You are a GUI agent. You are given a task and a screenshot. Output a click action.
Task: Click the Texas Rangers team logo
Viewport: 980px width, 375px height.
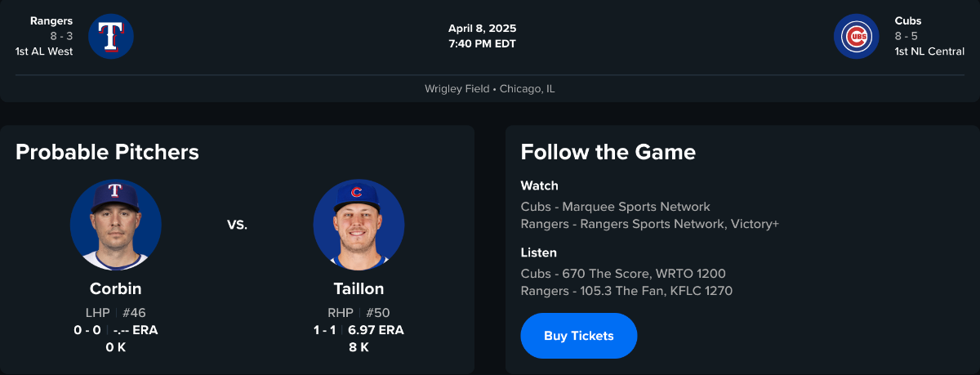point(110,36)
